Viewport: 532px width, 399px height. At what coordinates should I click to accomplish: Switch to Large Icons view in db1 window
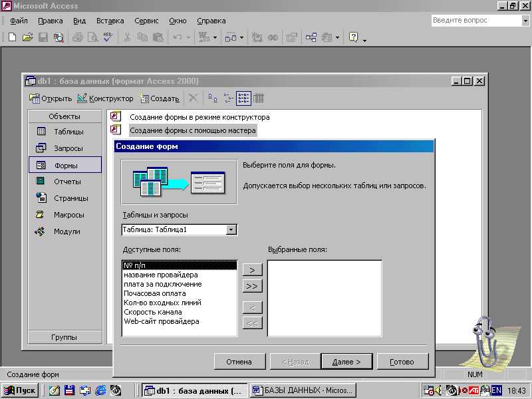coord(213,98)
